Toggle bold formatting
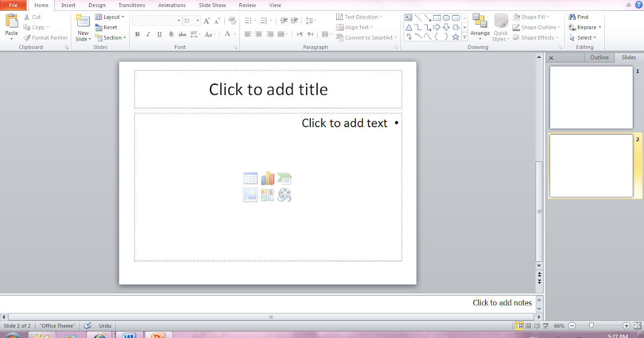Screen dimensions: 644x338 [x=137, y=34]
